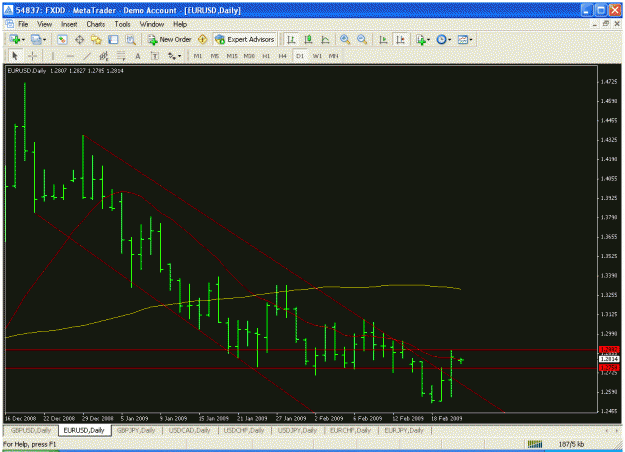The width and height of the screenshot is (625, 452).
Task: Set timeframe to M15
Action: pyautogui.click(x=232, y=56)
